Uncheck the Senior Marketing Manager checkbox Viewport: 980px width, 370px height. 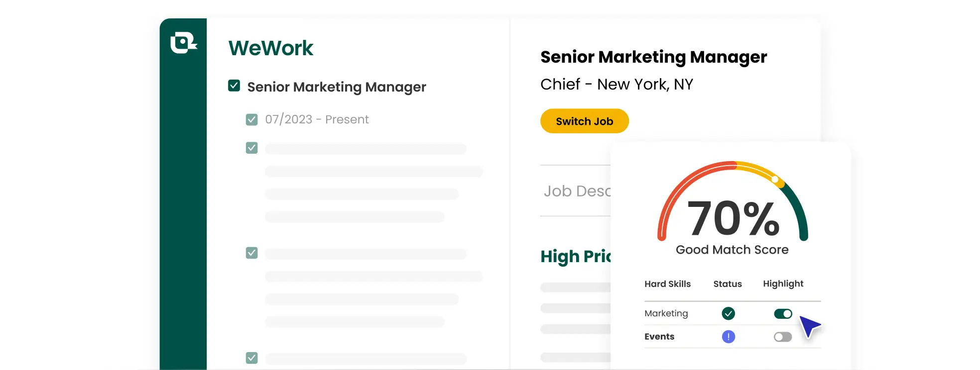coord(234,86)
